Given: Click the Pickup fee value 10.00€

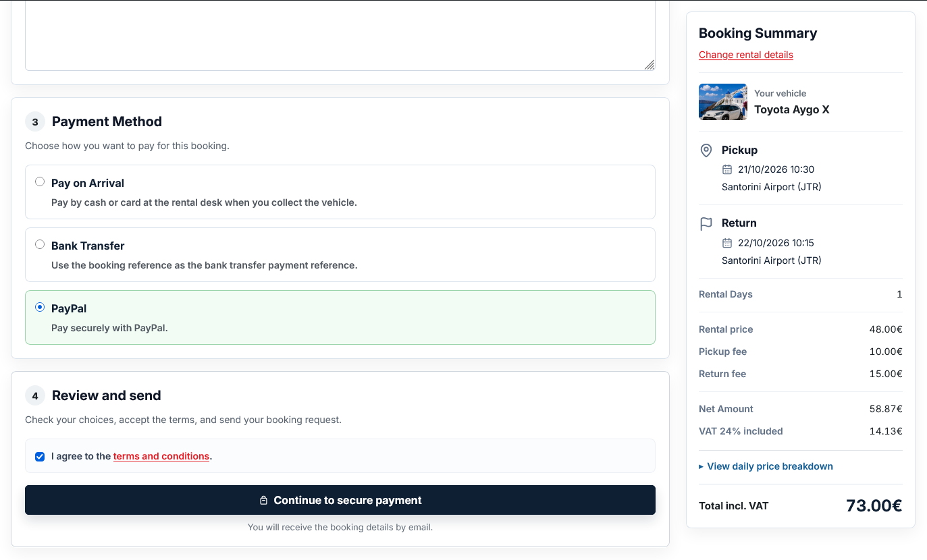Looking at the screenshot, I should (x=886, y=352).
